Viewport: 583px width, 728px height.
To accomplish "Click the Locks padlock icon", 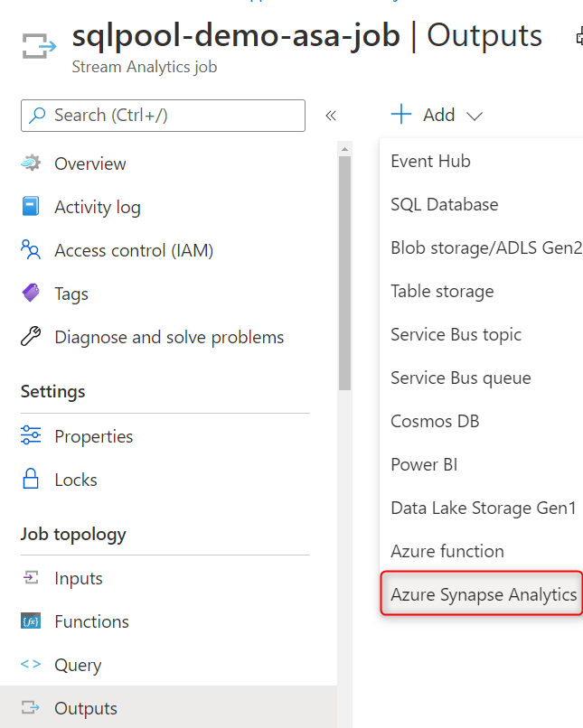I will click(x=31, y=480).
